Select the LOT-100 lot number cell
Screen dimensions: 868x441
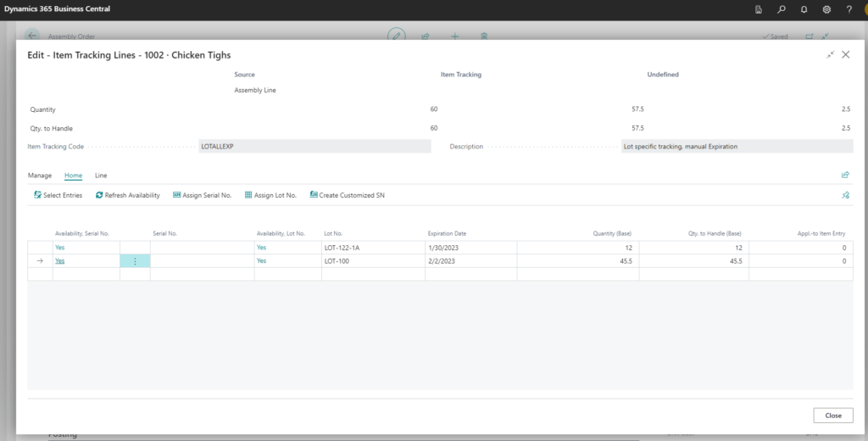click(372, 261)
